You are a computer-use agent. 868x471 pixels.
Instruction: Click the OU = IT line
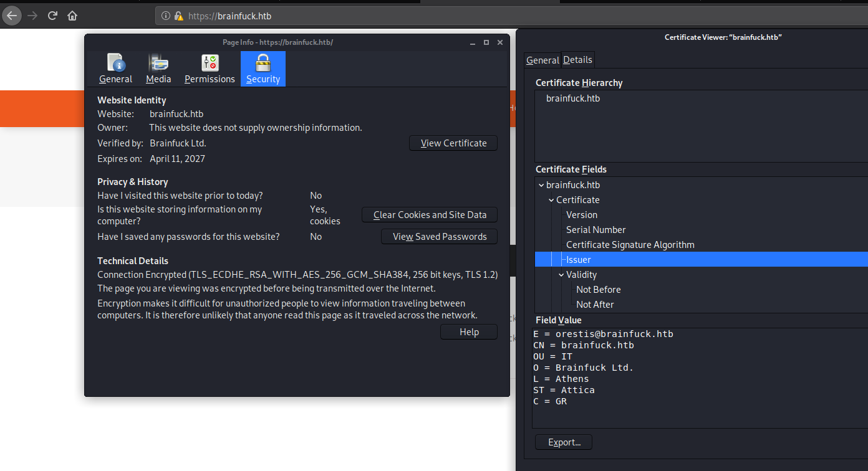coord(553,356)
